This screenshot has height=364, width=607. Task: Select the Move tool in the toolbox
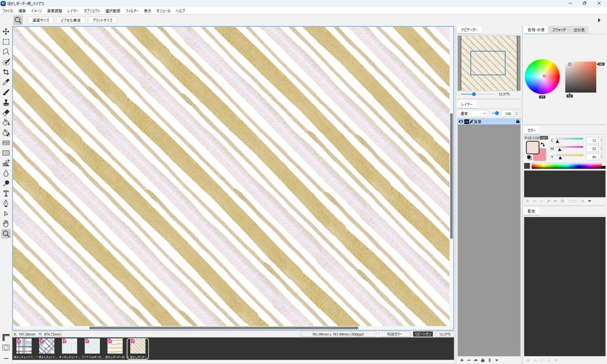6,31
